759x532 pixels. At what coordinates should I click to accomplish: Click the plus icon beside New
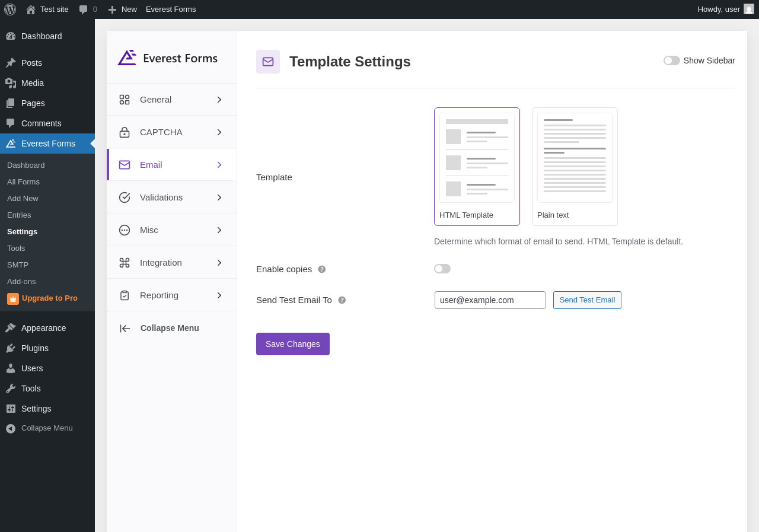112,9
